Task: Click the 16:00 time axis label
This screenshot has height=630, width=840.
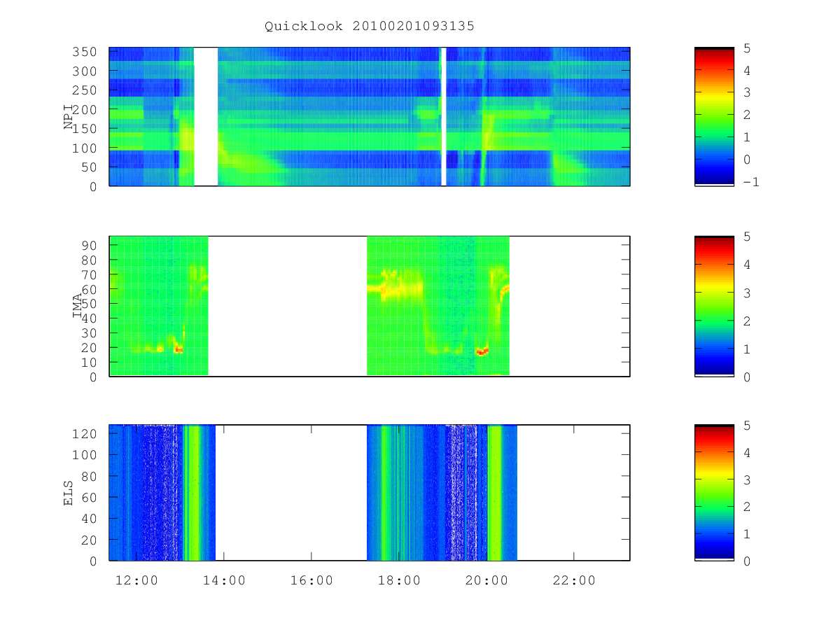Action: 311,580
